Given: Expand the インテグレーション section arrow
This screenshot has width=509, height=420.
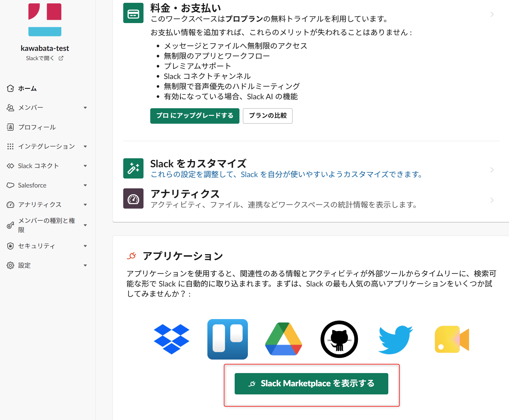Looking at the screenshot, I should [x=85, y=146].
